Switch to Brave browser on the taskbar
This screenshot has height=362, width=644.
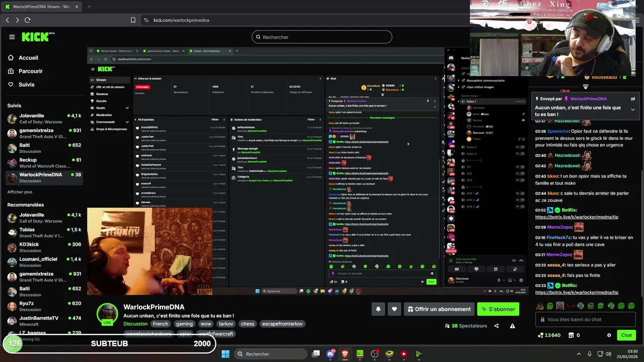[345, 354]
